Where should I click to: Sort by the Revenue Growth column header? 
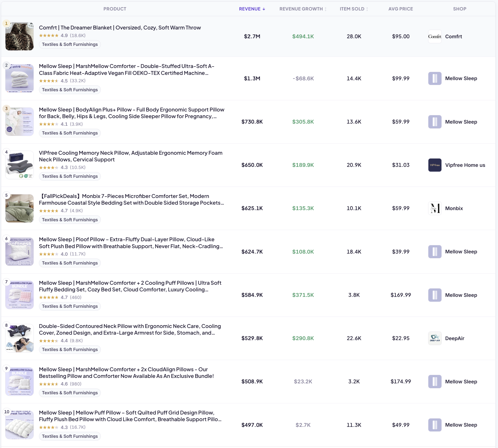pyautogui.click(x=303, y=9)
